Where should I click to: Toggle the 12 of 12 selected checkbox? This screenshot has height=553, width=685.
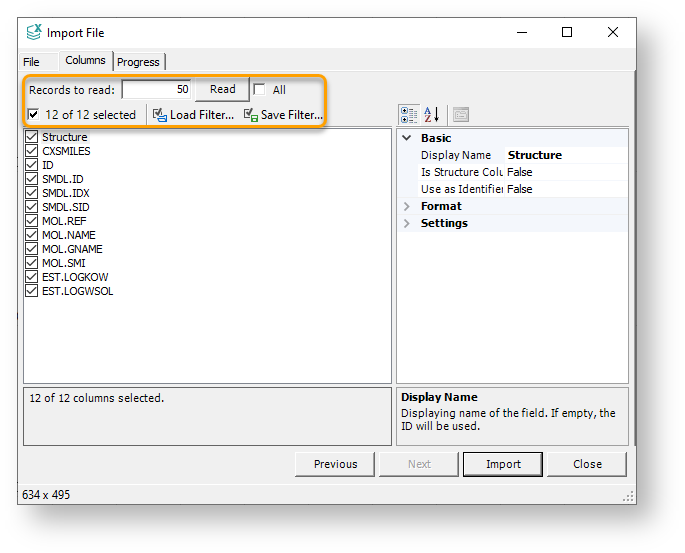pos(34,115)
